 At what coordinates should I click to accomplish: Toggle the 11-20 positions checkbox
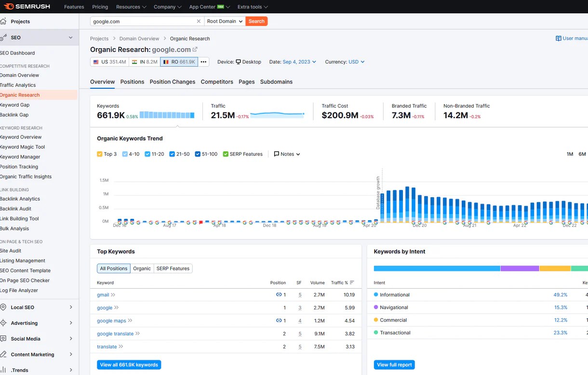pyautogui.click(x=147, y=154)
